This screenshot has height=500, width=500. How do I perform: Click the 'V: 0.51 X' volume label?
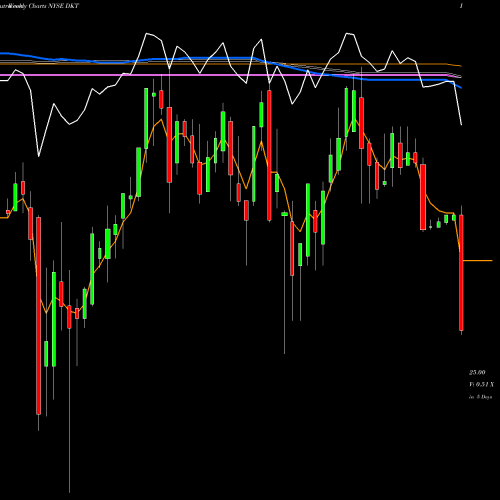click(x=481, y=385)
